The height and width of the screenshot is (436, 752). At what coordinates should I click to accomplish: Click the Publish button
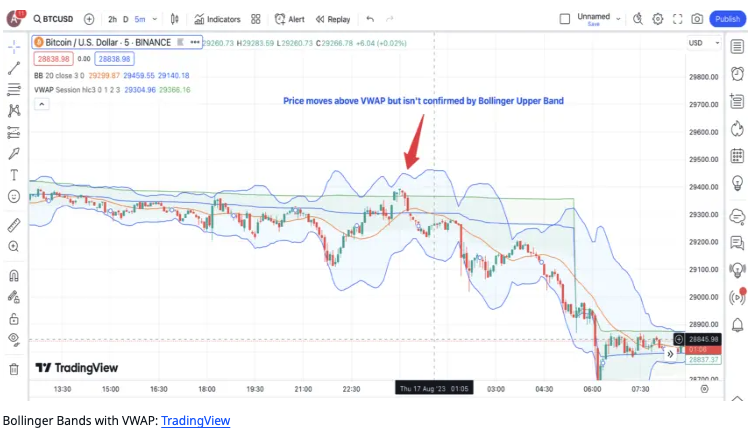pyautogui.click(x=728, y=19)
